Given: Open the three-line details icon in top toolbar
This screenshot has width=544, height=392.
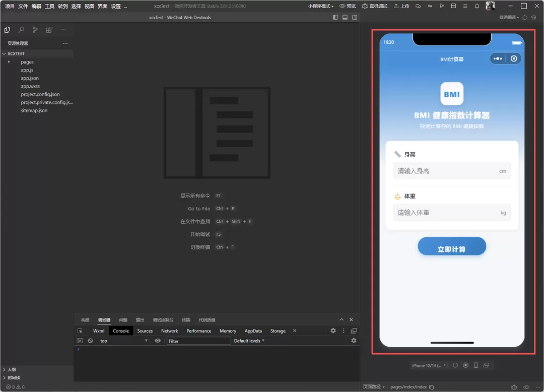Looking at the screenshot, I should [x=465, y=6].
